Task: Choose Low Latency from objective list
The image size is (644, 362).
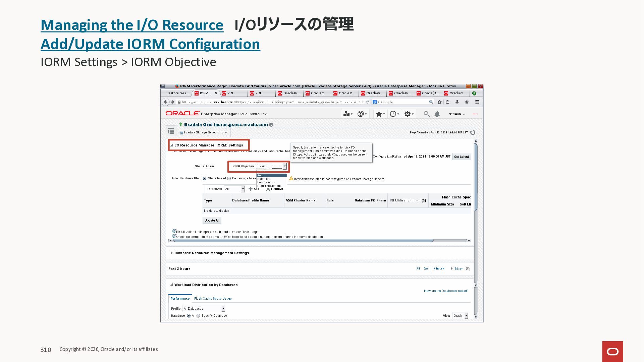Action: 266,182
